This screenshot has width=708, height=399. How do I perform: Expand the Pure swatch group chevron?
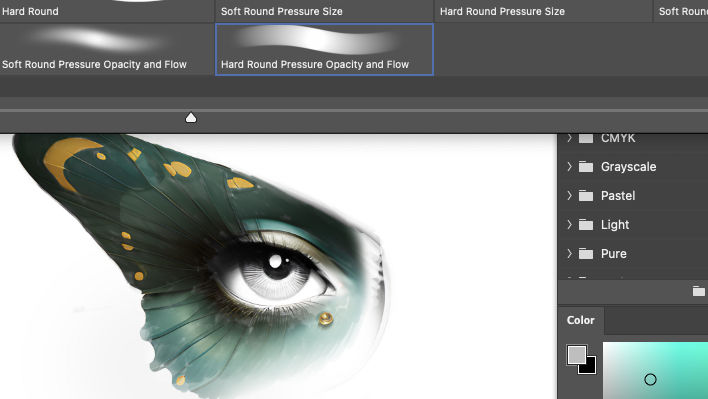point(569,254)
